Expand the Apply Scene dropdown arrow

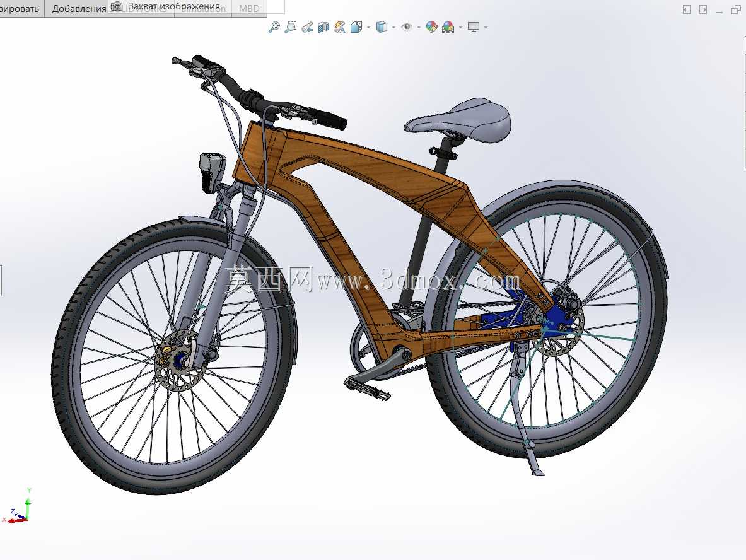click(x=460, y=28)
